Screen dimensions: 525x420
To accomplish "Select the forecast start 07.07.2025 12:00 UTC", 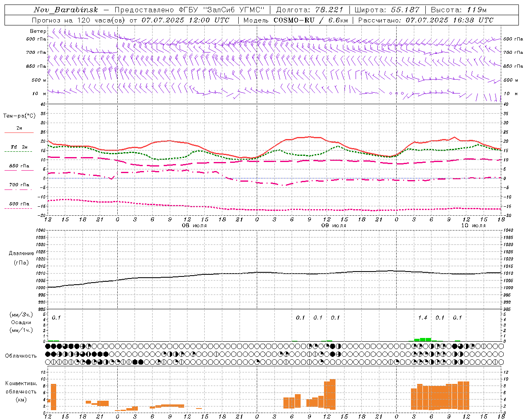I will 185,20.
